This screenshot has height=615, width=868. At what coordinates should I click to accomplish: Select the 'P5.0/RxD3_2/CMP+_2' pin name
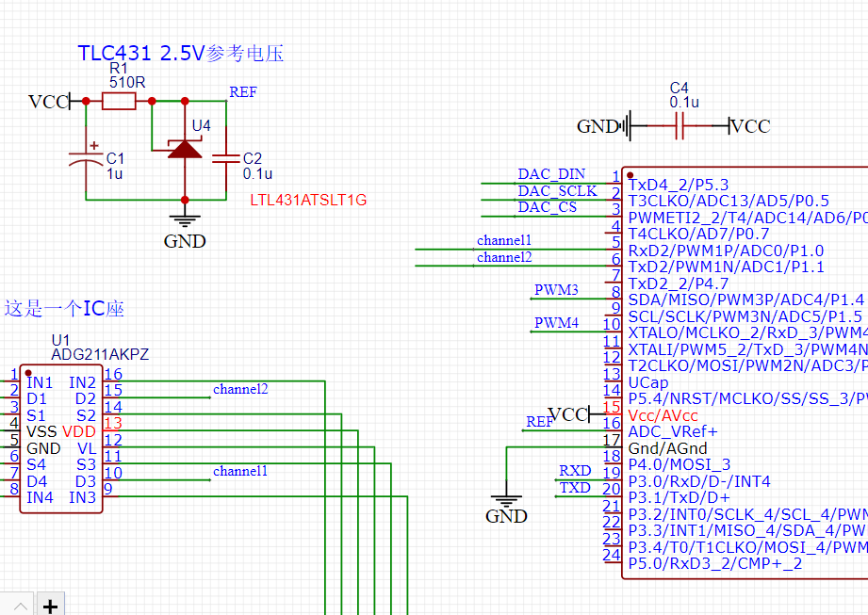714,563
